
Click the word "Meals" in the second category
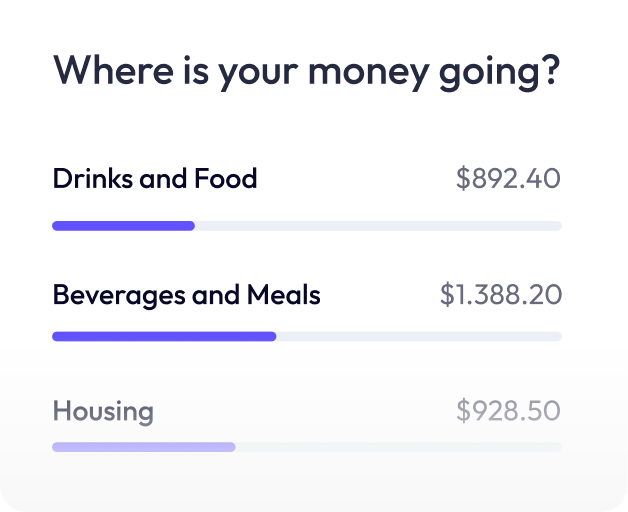click(283, 295)
